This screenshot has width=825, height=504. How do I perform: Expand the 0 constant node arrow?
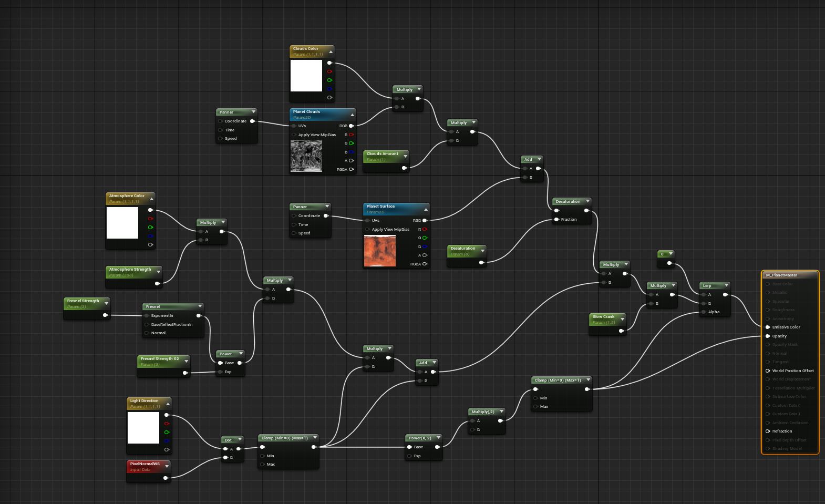tap(671, 254)
